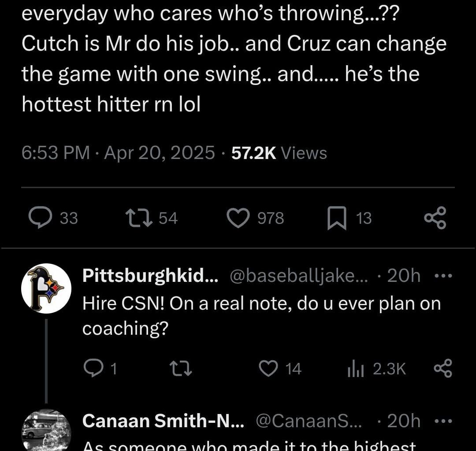Like Pittsburghkid's reply with the heart icon
Screen dimensions: 476x451
(x=269, y=369)
